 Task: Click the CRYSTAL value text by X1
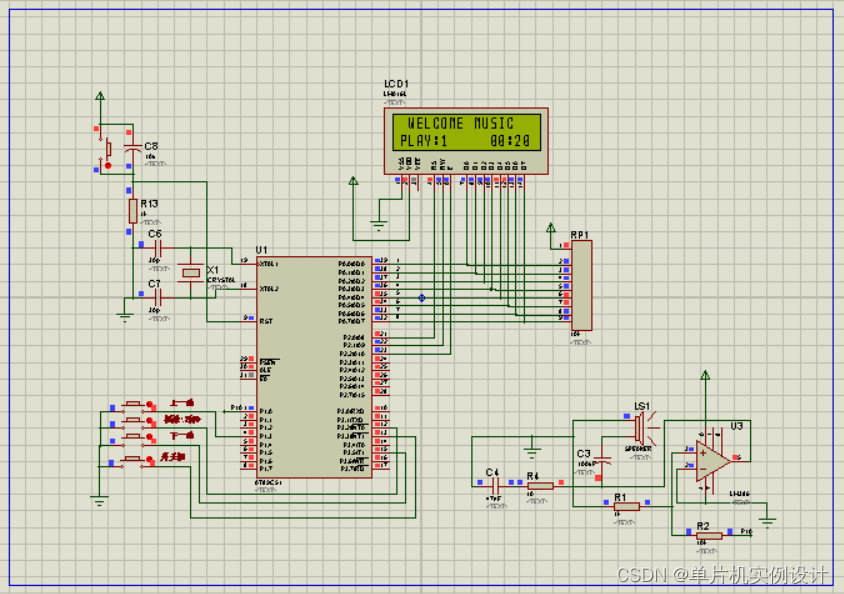[221, 280]
